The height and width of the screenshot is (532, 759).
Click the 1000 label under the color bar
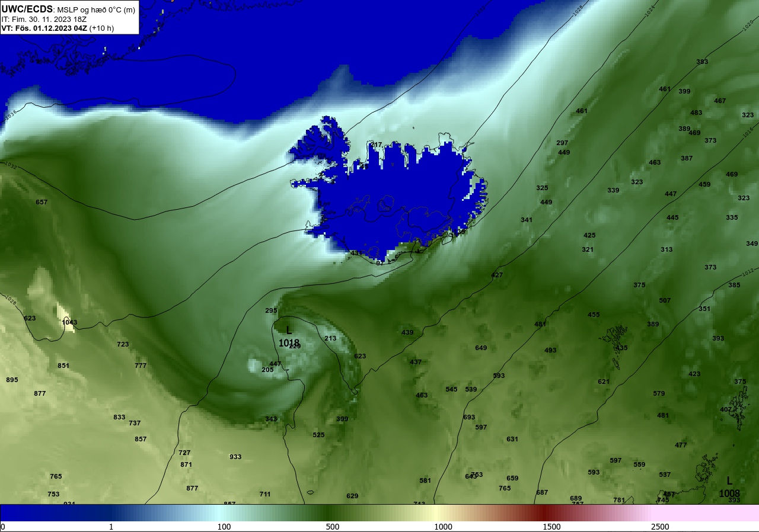(x=443, y=527)
